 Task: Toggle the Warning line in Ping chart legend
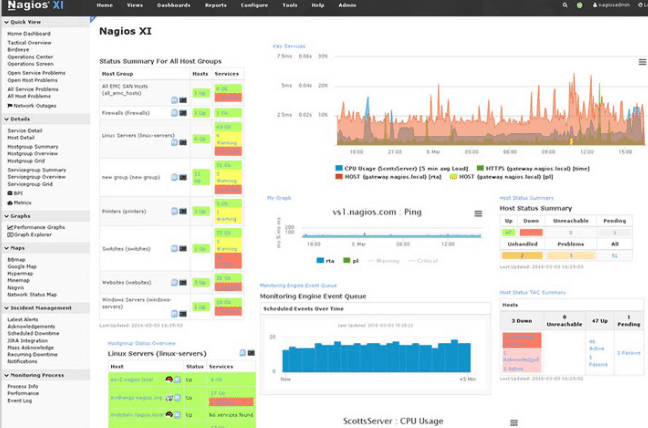[383, 261]
